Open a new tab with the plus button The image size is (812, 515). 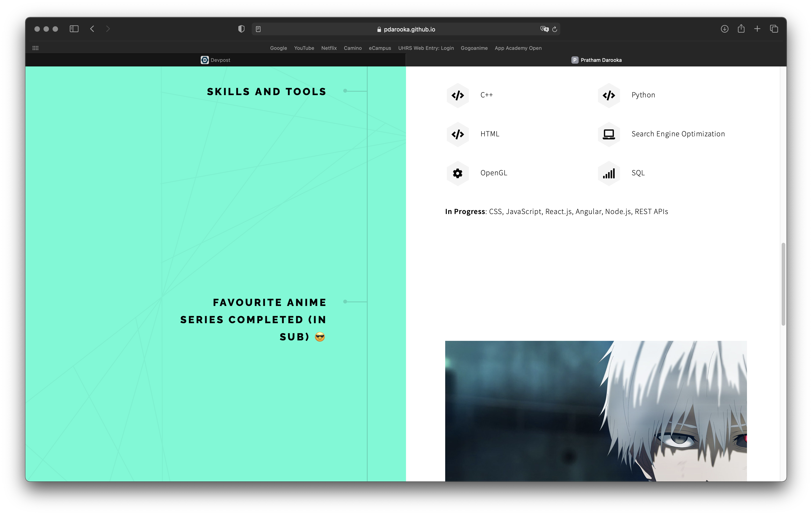757,29
